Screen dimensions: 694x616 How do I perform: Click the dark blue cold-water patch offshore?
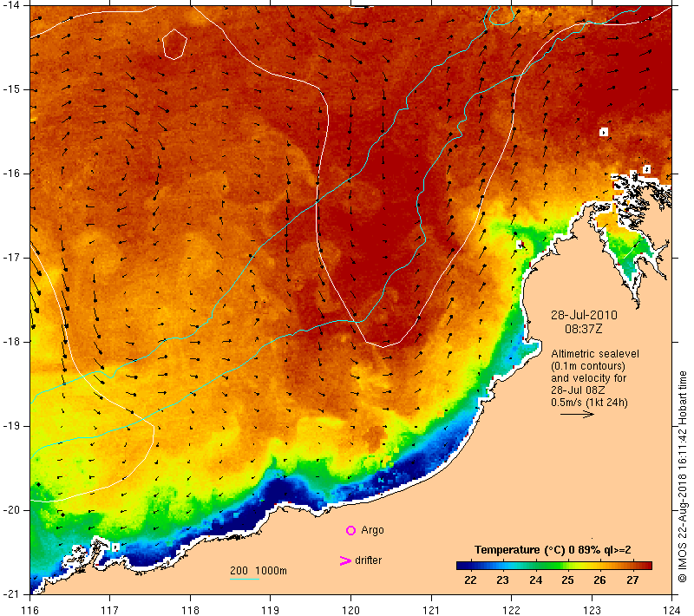point(285,490)
